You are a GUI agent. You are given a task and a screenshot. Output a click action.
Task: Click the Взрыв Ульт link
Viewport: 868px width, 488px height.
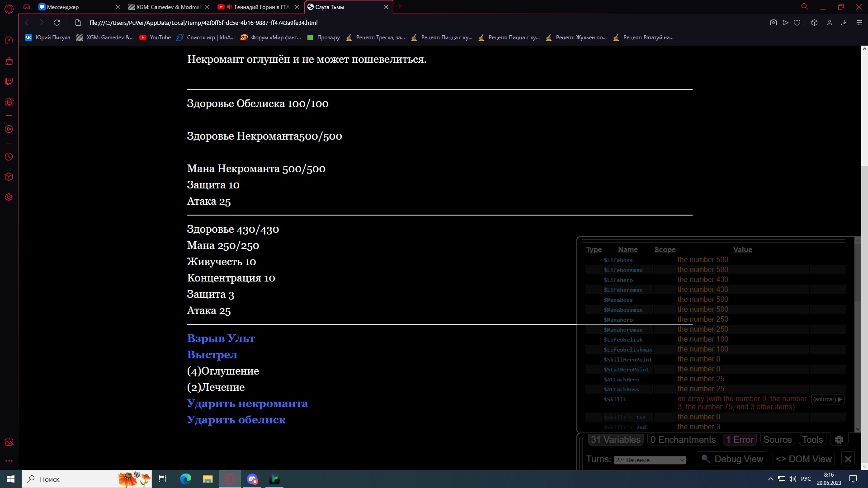click(221, 338)
